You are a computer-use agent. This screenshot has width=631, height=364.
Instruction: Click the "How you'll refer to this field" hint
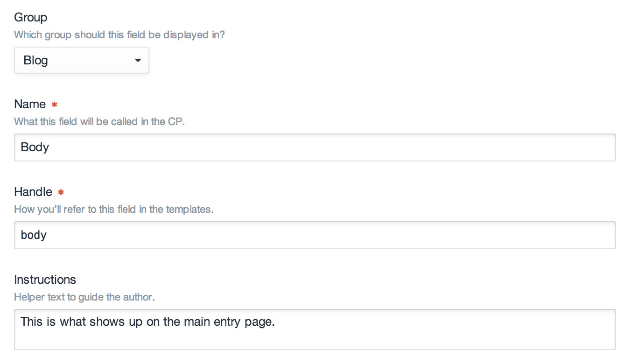(x=113, y=209)
